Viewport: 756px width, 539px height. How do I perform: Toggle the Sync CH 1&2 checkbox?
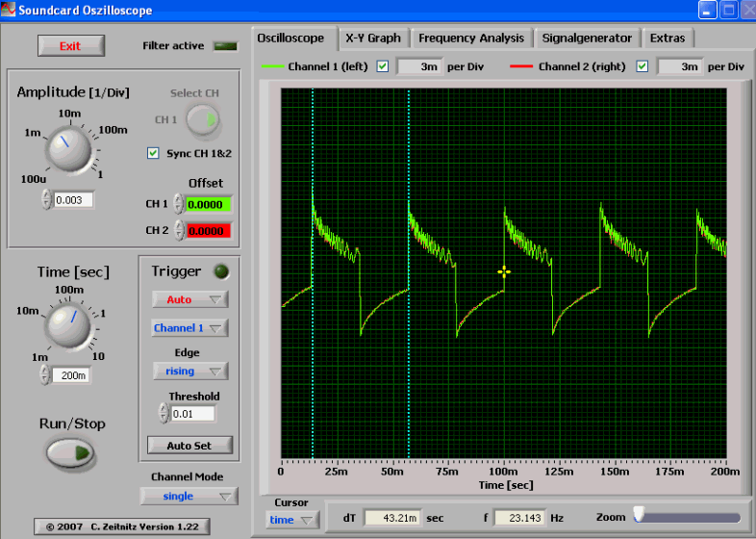tap(153, 153)
